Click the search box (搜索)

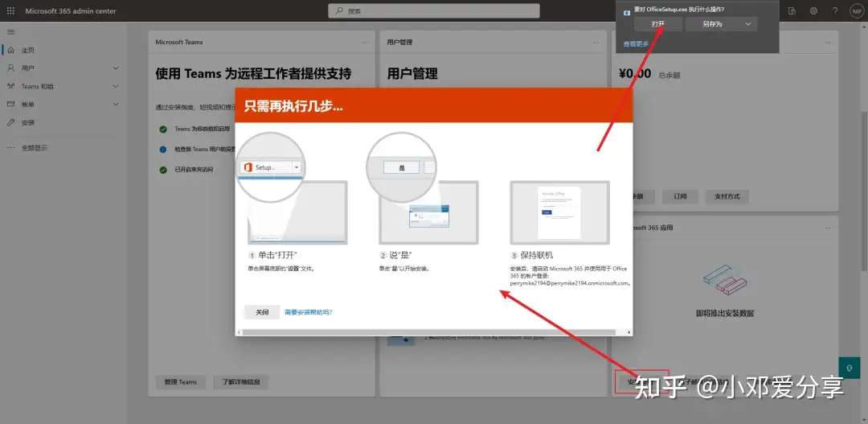pyautogui.click(x=433, y=11)
